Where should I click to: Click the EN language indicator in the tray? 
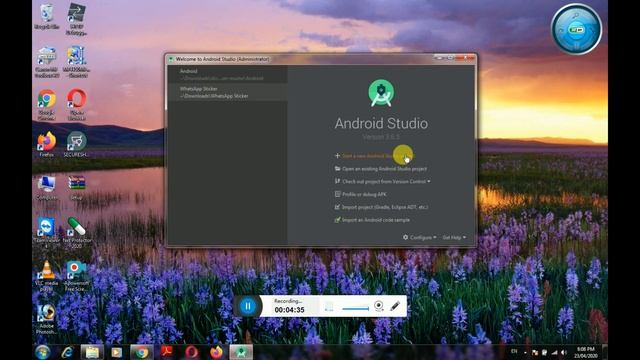point(514,351)
